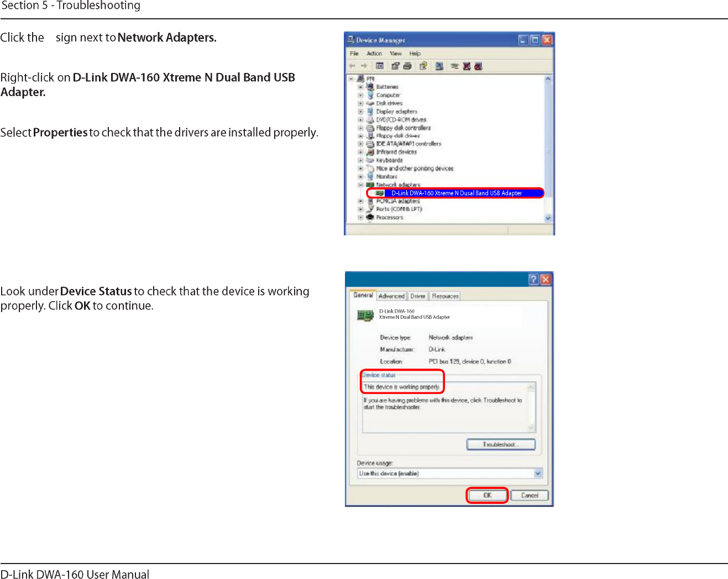Scan for hardware changes via toolbar icon
728x579 pixels.
[x=439, y=66]
